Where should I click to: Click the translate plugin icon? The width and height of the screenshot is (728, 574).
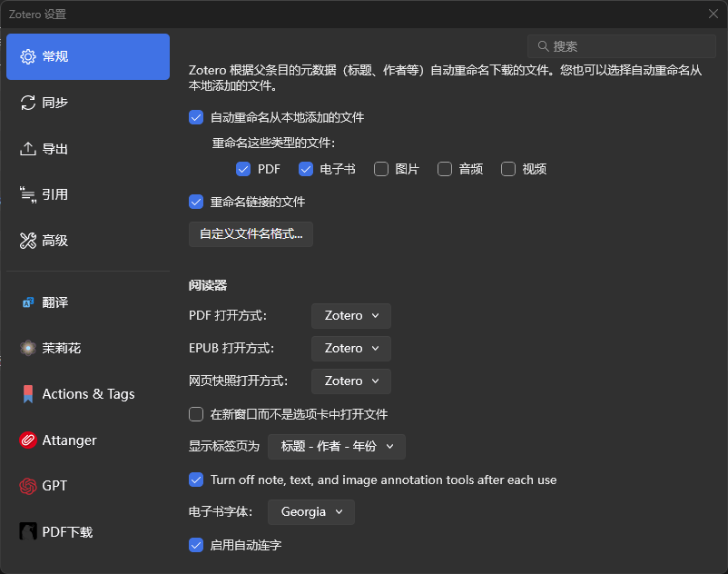pyautogui.click(x=28, y=302)
